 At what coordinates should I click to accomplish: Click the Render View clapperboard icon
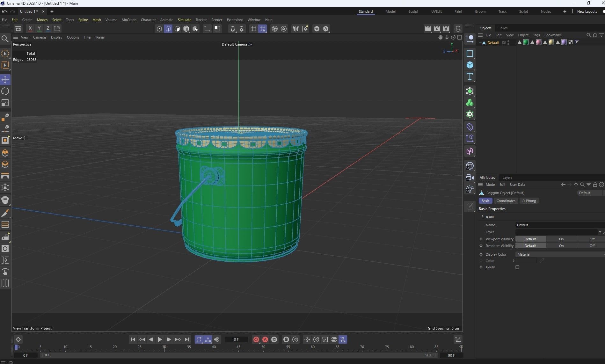point(428,29)
